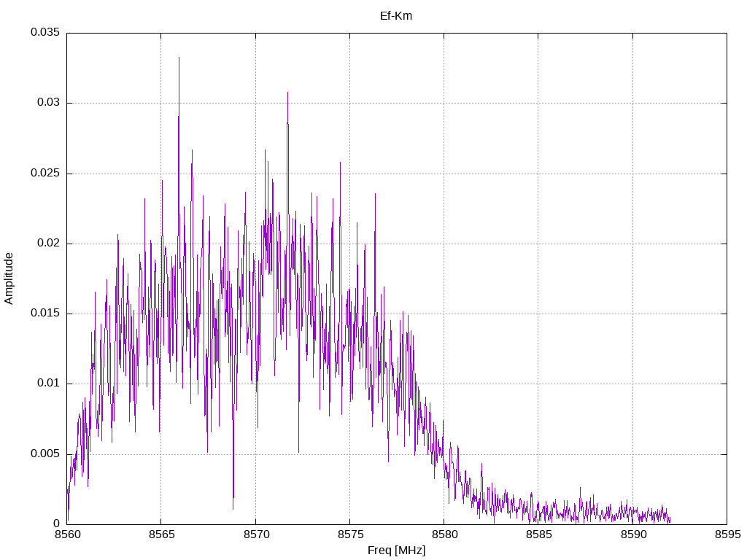Select the Amplitude y-axis label
The height and width of the screenshot is (560, 747).
pos(9,279)
